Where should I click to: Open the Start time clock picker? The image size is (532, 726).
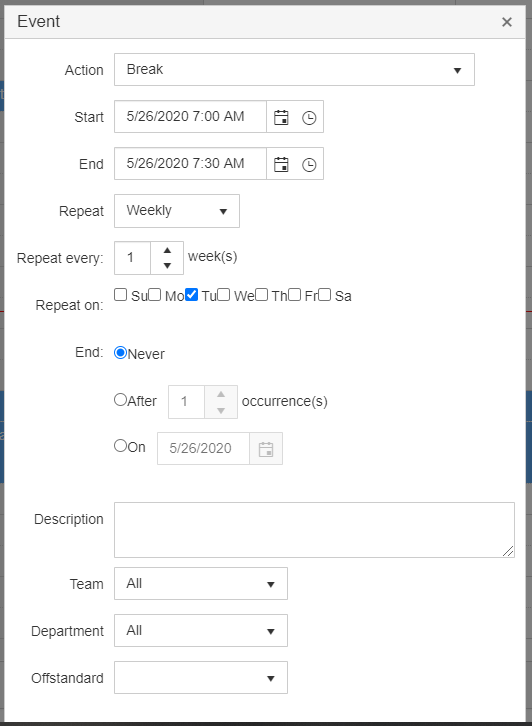[x=309, y=118]
